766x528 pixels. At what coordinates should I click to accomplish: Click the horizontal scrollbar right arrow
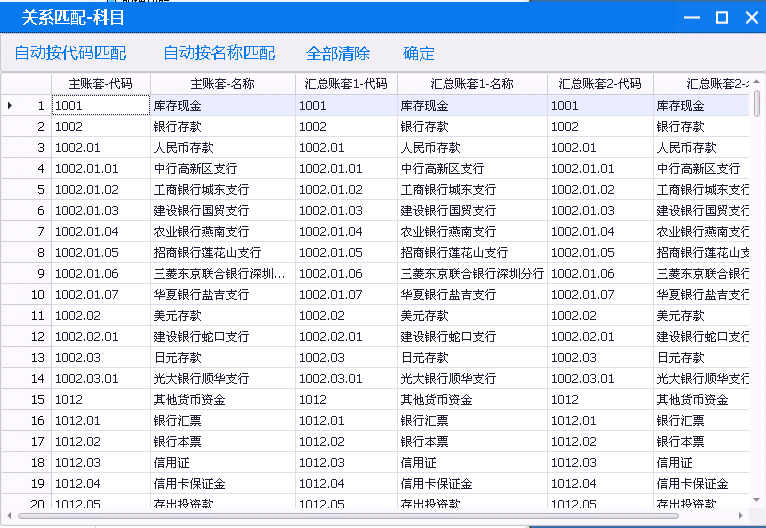pos(741,515)
